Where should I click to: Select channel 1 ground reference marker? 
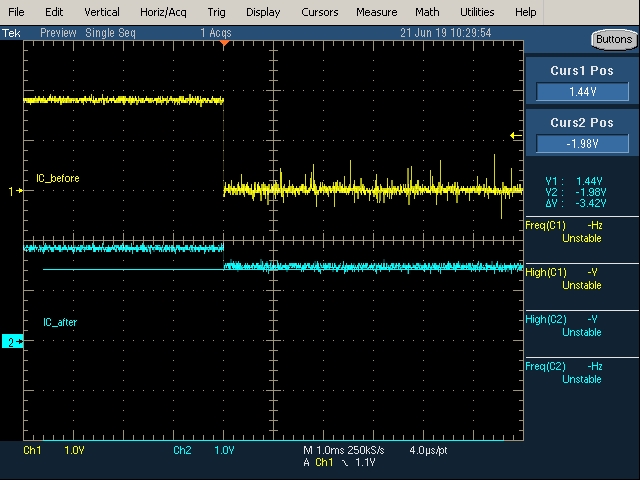16,191
